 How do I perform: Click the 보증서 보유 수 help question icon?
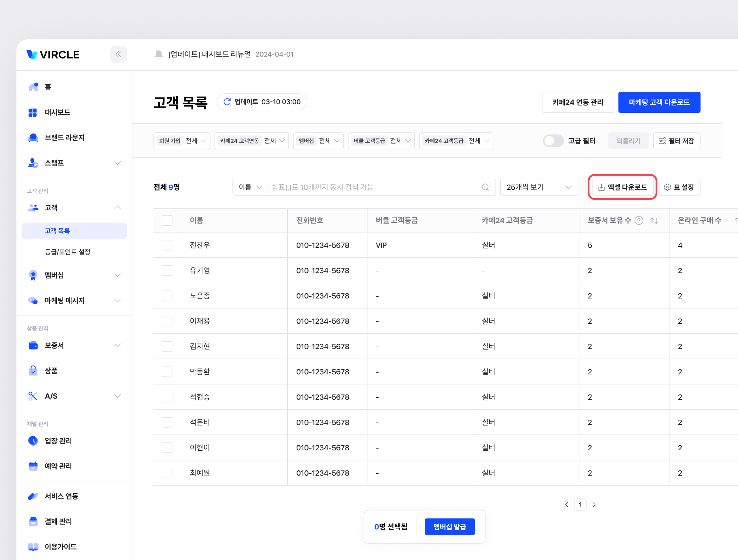pos(639,220)
